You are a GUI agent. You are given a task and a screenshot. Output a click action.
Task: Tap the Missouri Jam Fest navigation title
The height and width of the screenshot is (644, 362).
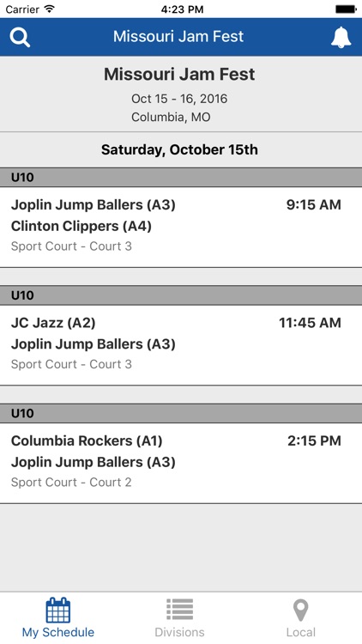point(178,37)
